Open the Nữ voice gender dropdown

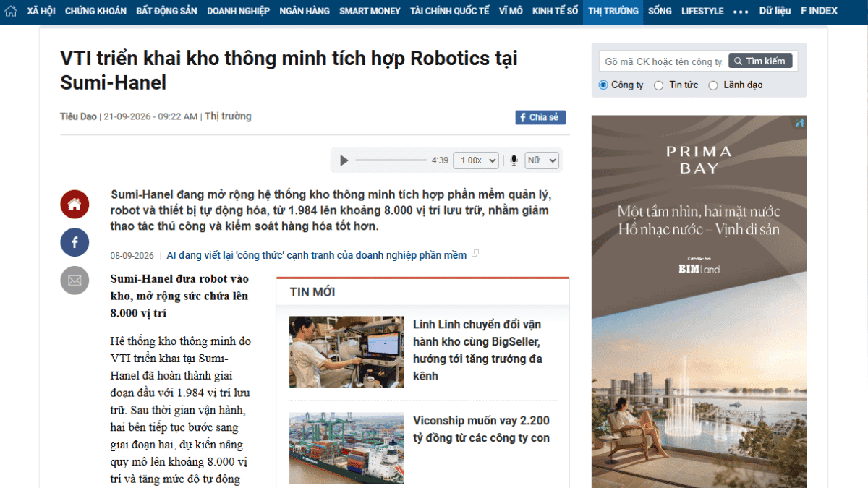[542, 160]
